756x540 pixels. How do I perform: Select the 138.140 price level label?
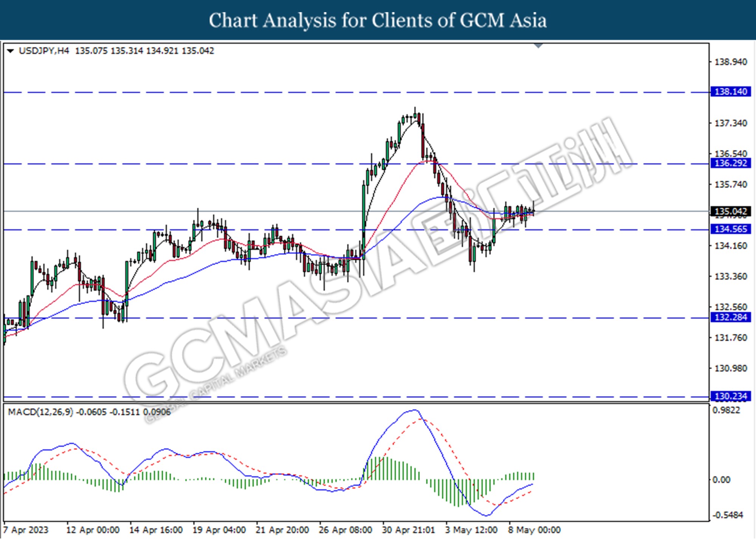tap(731, 92)
